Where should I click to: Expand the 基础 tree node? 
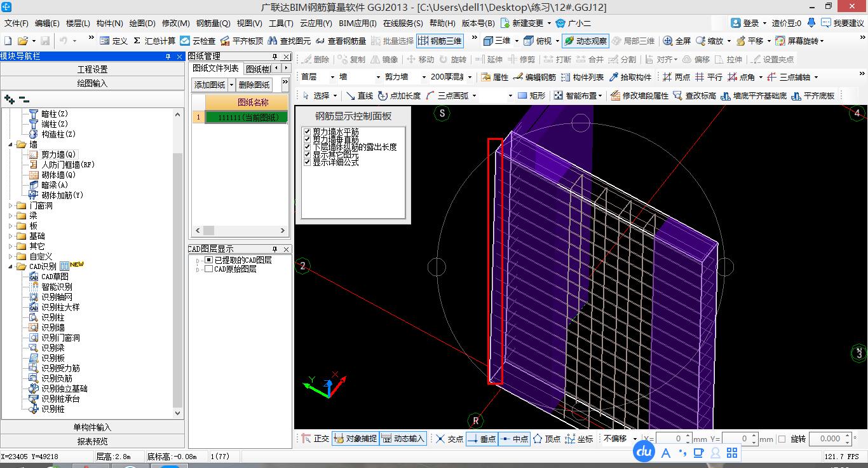point(11,236)
